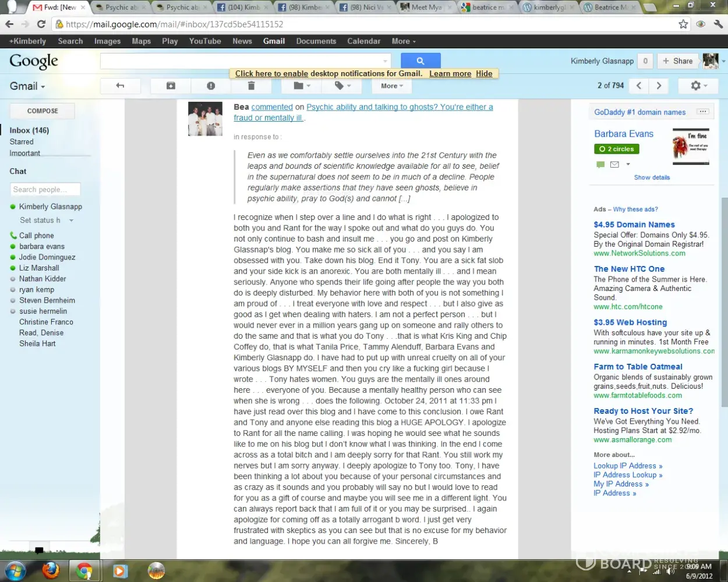The width and height of the screenshot is (728, 582).
Task: Go to the newer message arrow
Action: pos(639,86)
